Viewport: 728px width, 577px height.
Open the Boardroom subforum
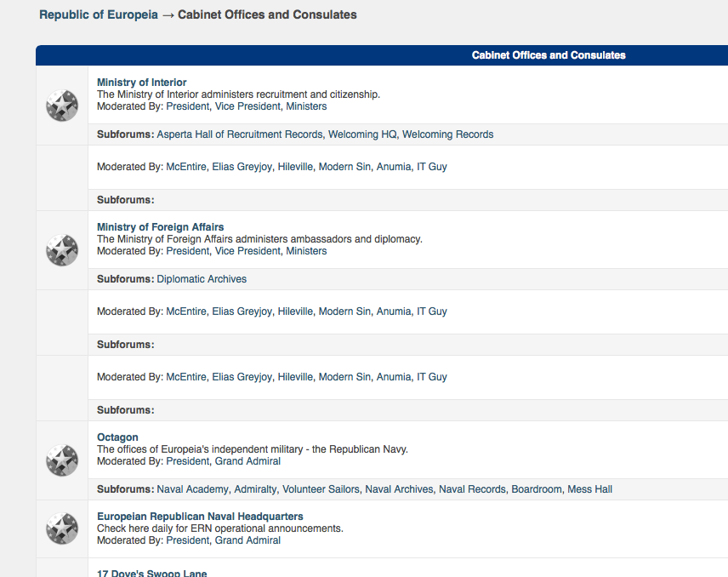coord(536,489)
